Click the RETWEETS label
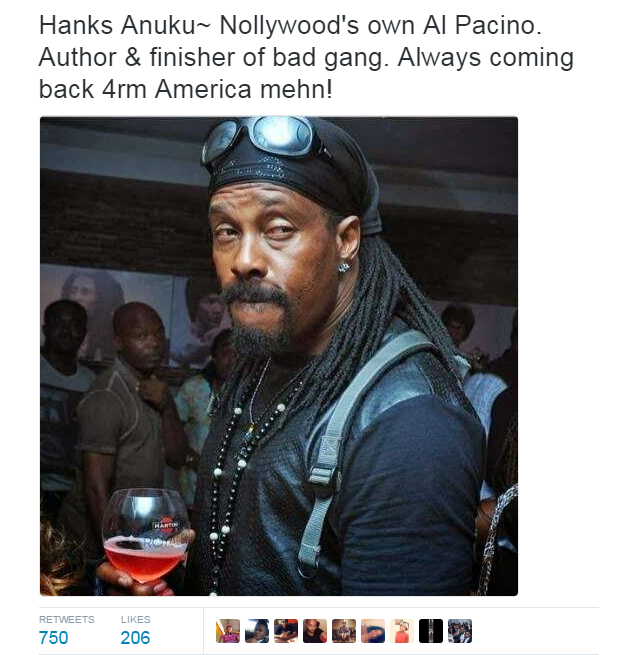 point(67,619)
